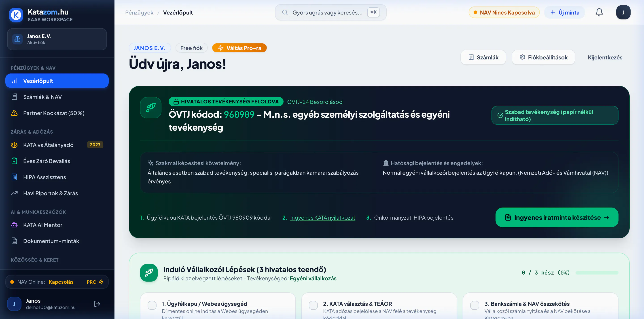Click the robot icon for KATA AI Mentor
The image size is (644, 319).
14,225
